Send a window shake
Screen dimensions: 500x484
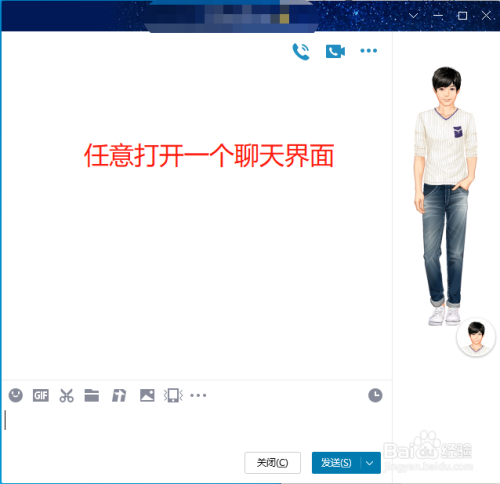(x=173, y=396)
